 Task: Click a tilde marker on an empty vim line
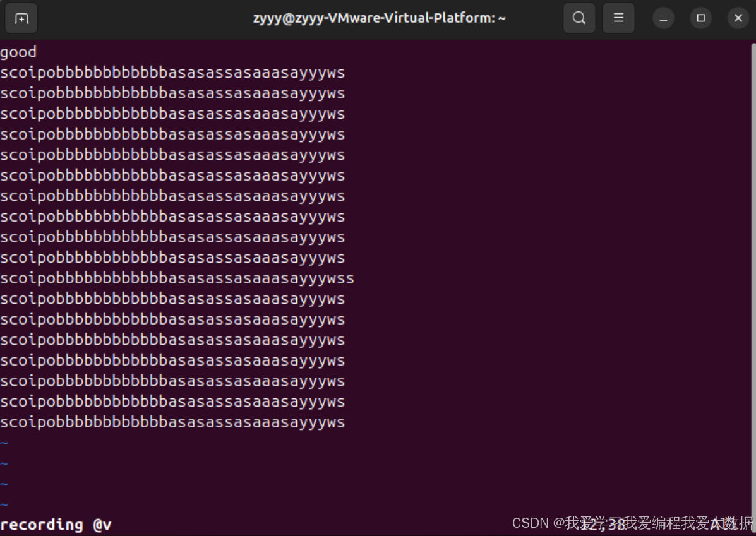(x=4, y=463)
